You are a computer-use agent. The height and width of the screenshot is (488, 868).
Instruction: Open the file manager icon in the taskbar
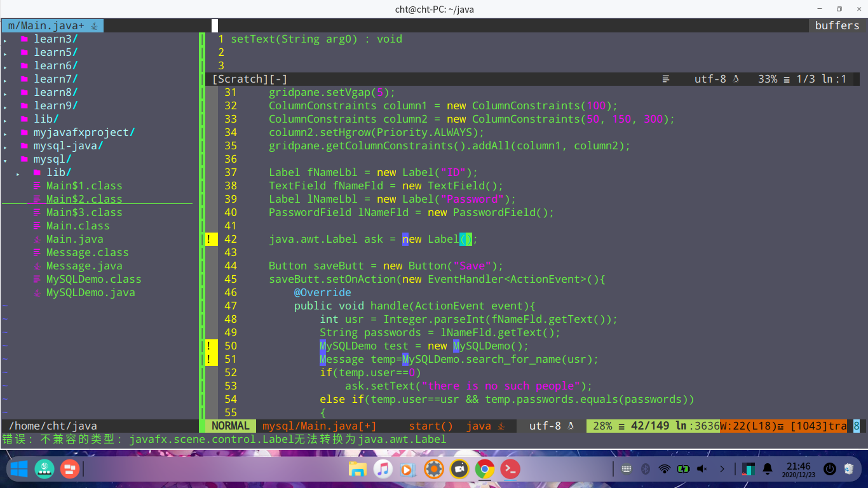pyautogui.click(x=358, y=469)
